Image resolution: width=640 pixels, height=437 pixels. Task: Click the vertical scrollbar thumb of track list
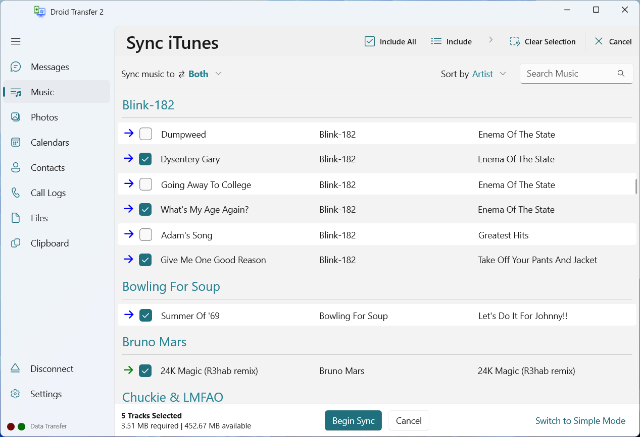coord(636,186)
